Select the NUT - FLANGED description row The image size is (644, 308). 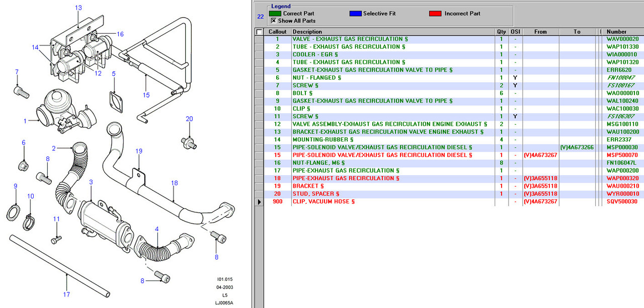click(317, 78)
